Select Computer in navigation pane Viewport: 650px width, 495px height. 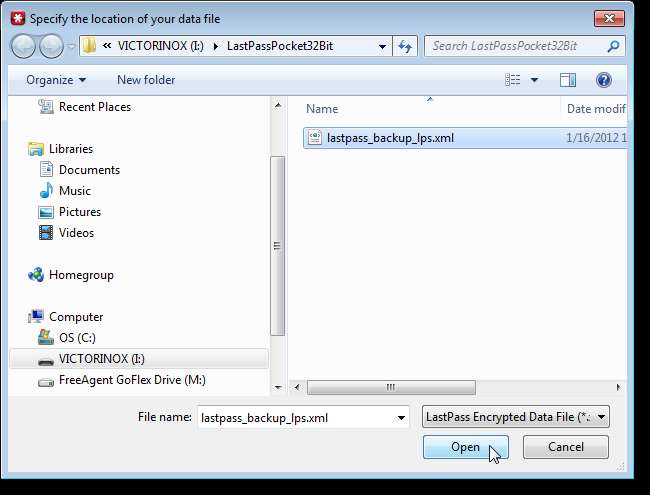tap(76, 317)
